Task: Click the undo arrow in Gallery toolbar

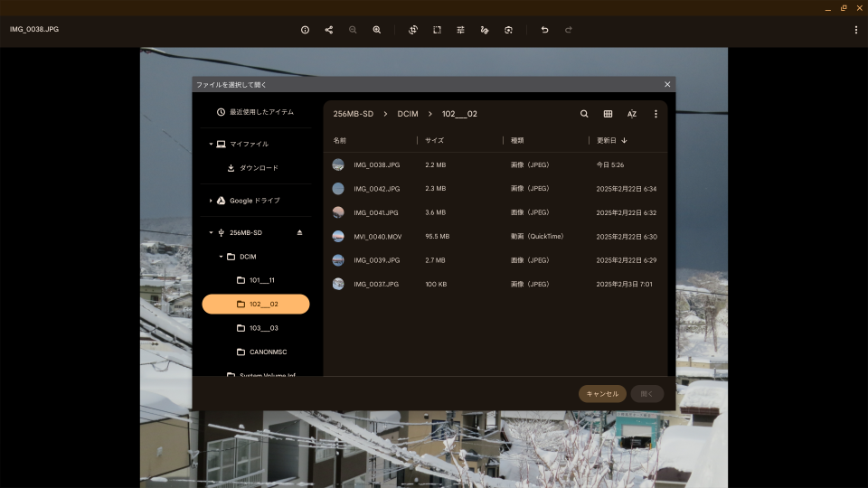Action: (544, 30)
